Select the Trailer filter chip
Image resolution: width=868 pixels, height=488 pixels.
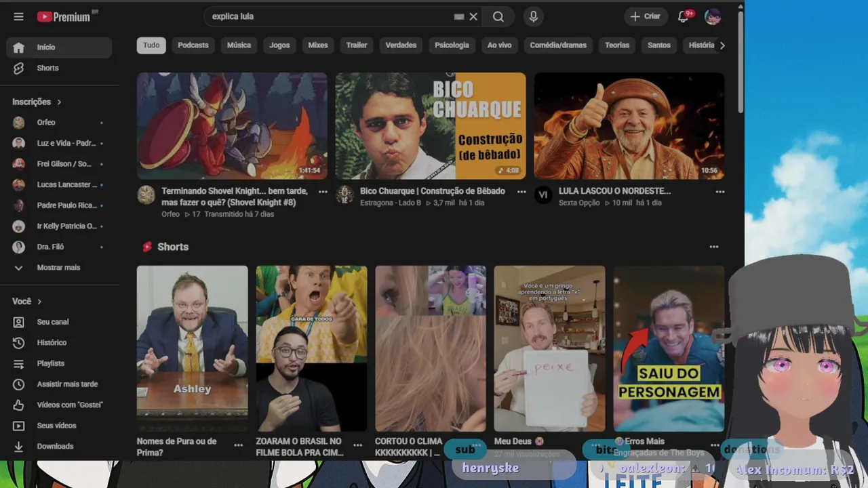pos(357,45)
